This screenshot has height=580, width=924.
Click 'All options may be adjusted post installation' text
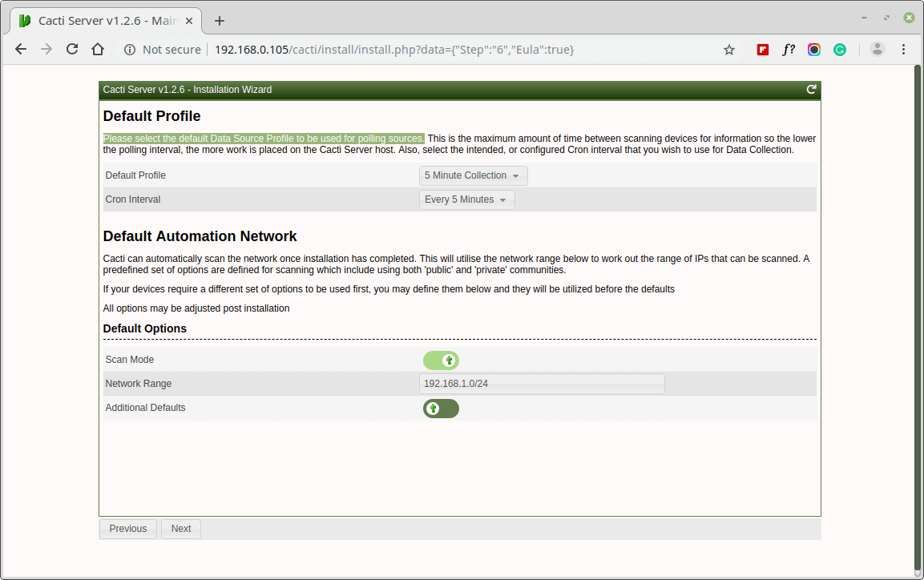(x=196, y=308)
